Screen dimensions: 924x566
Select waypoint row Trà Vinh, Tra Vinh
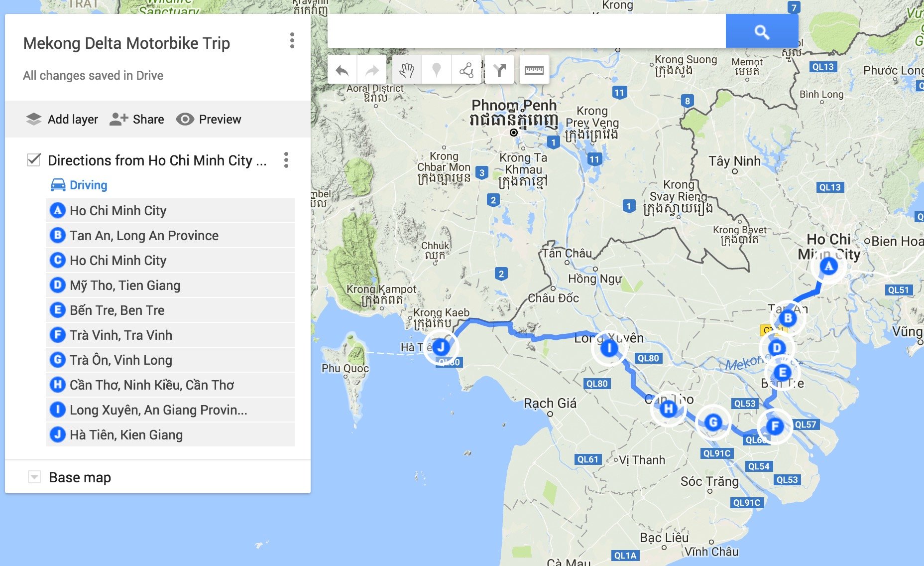[170, 335]
